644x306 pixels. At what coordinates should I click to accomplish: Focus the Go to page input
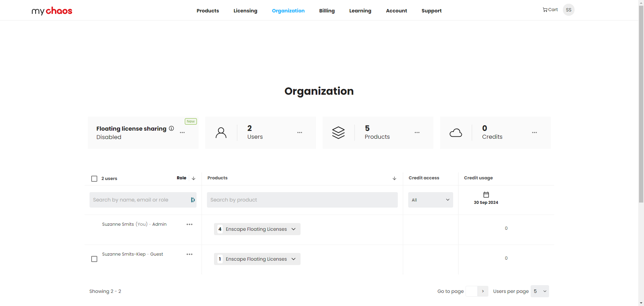(x=472, y=291)
